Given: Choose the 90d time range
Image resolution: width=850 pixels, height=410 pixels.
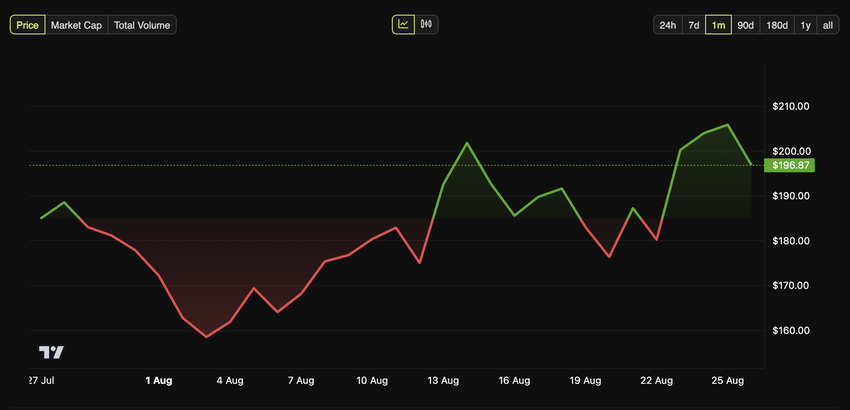Looking at the screenshot, I should click(x=746, y=25).
